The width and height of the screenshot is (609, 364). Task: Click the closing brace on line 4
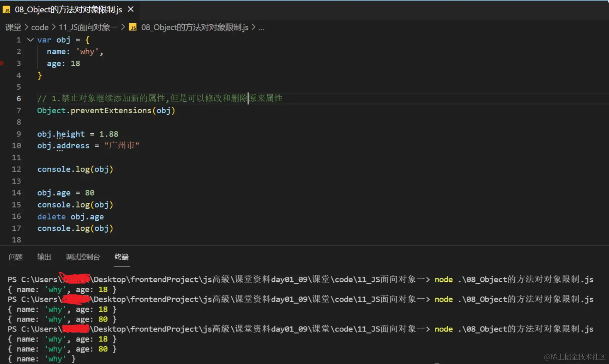[39, 75]
